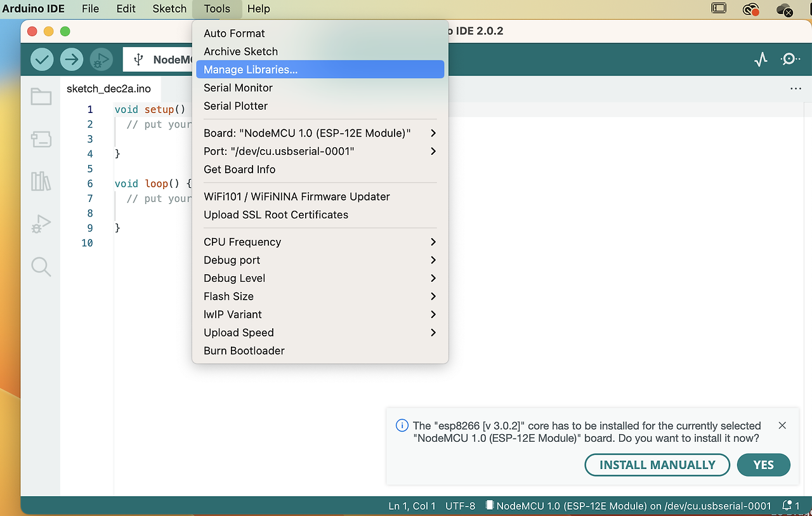The image size is (812, 516).
Task: Click YES to install esp8266 core
Action: [x=764, y=465]
